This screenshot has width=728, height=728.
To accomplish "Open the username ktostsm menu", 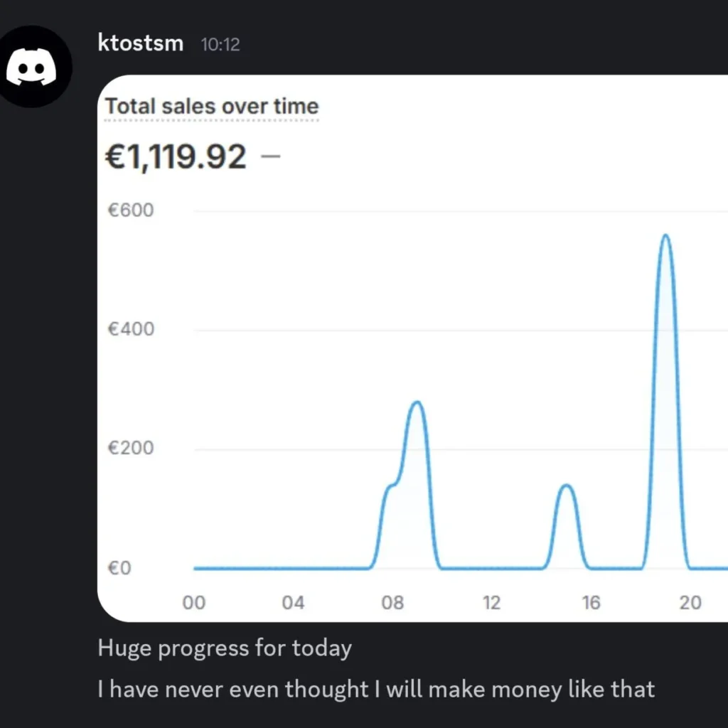I will pyautogui.click(x=140, y=43).
